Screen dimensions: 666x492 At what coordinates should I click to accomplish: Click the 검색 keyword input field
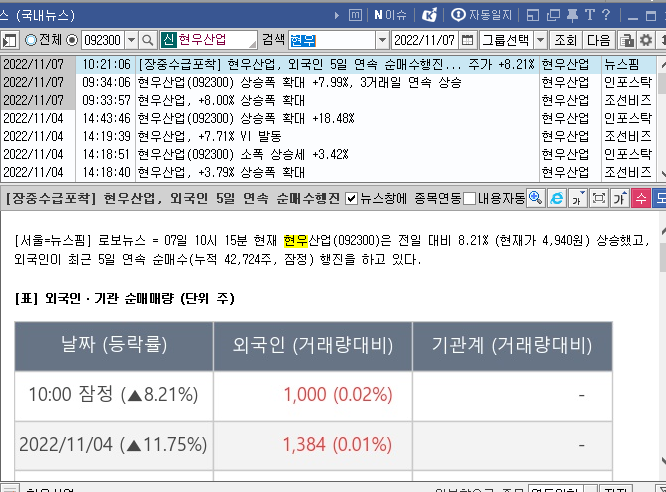coord(331,40)
